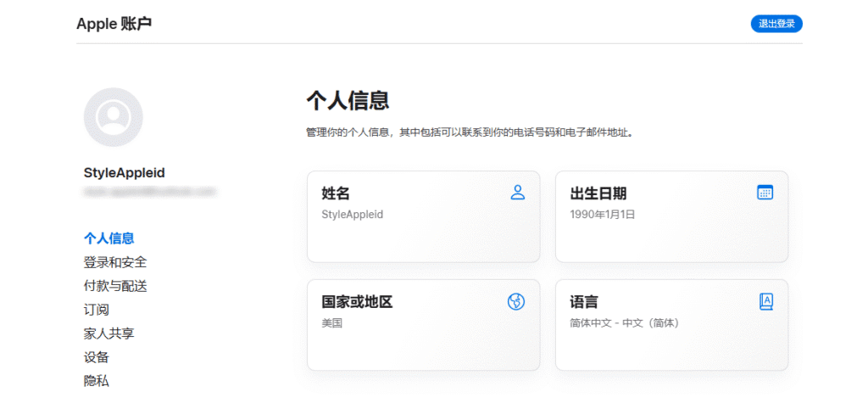The image size is (868, 420).
Task: Click the person icon on the 姓名 card
Action: (x=518, y=193)
